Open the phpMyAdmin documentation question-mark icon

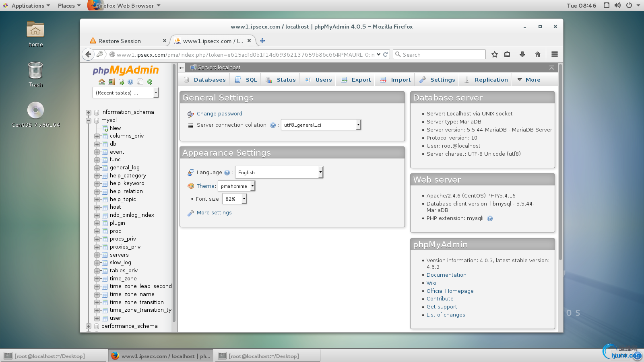[130, 82]
